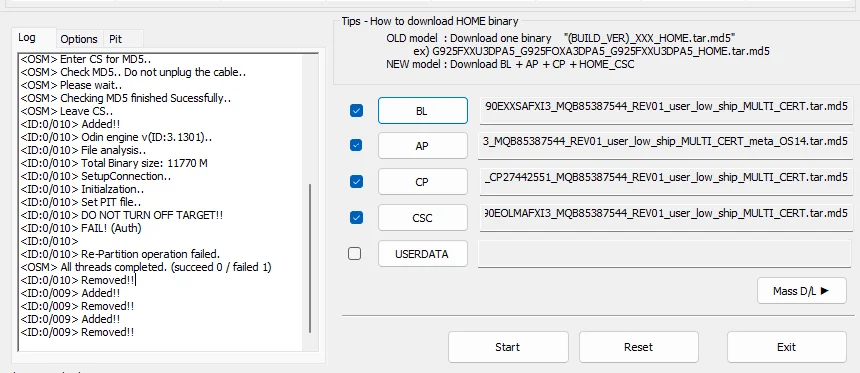860x373 pixels.
Task: Click 'Checking MD5 finished Sucessfully..' line
Action: 126,98
